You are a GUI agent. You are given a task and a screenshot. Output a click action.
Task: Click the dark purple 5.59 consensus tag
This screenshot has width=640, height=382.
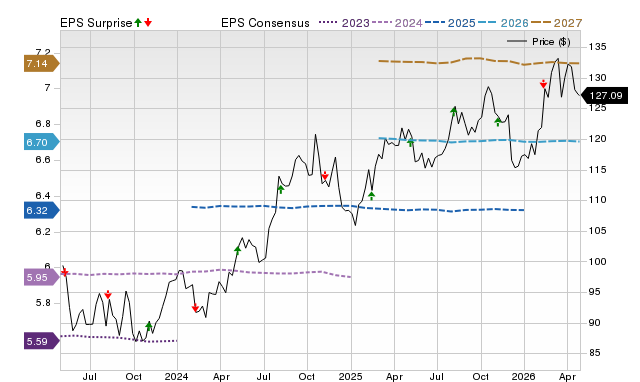(x=42, y=341)
